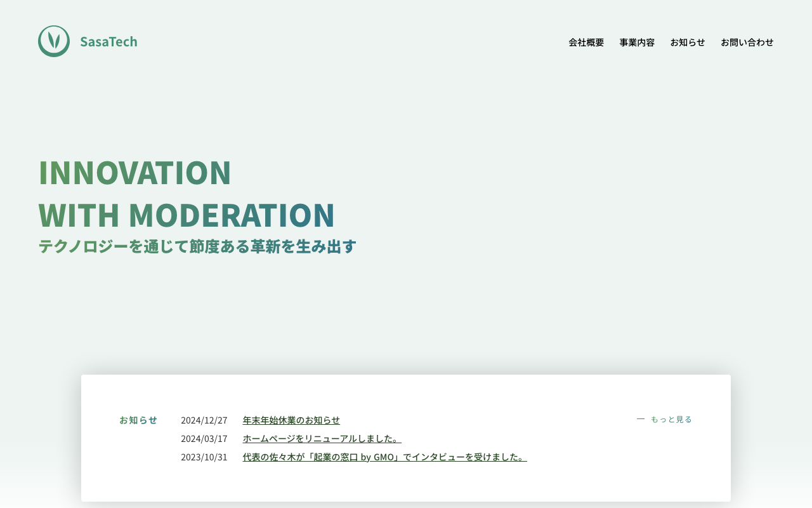
Task: Click the お知らせ heading in news card
Action: [x=138, y=420]
